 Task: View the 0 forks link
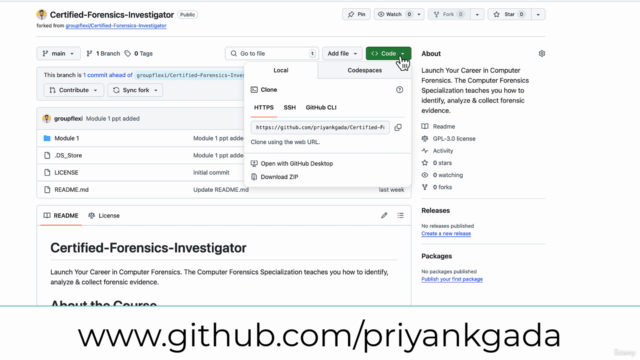point(442,187)
